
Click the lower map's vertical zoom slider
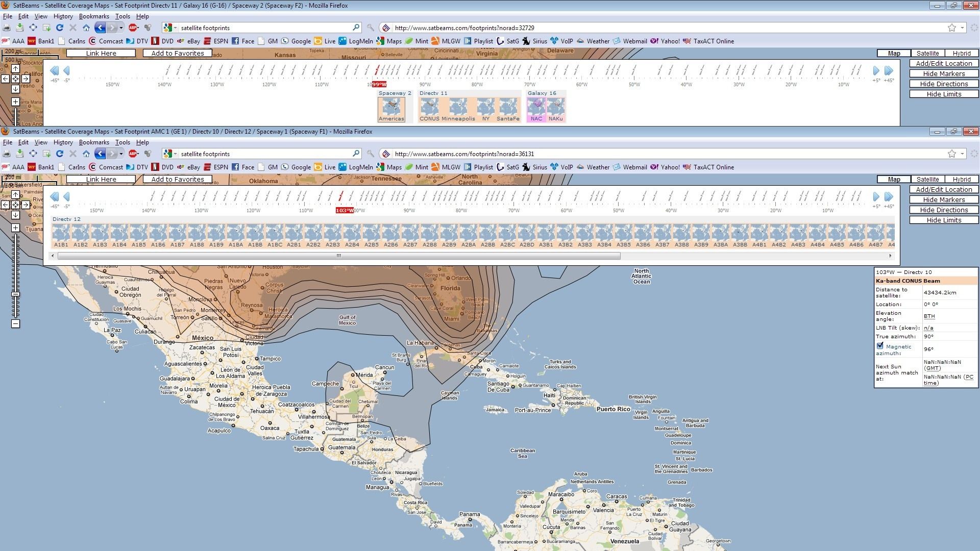tap(16, 276)
